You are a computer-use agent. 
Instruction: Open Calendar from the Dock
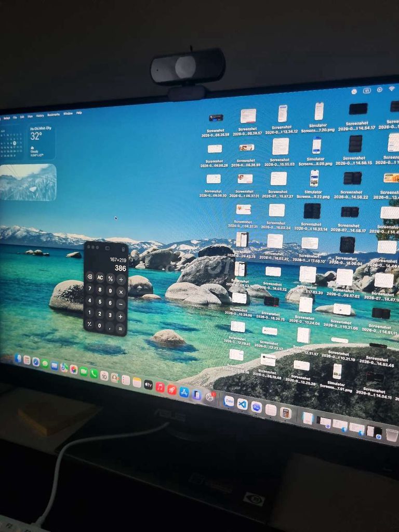point(104,376)
